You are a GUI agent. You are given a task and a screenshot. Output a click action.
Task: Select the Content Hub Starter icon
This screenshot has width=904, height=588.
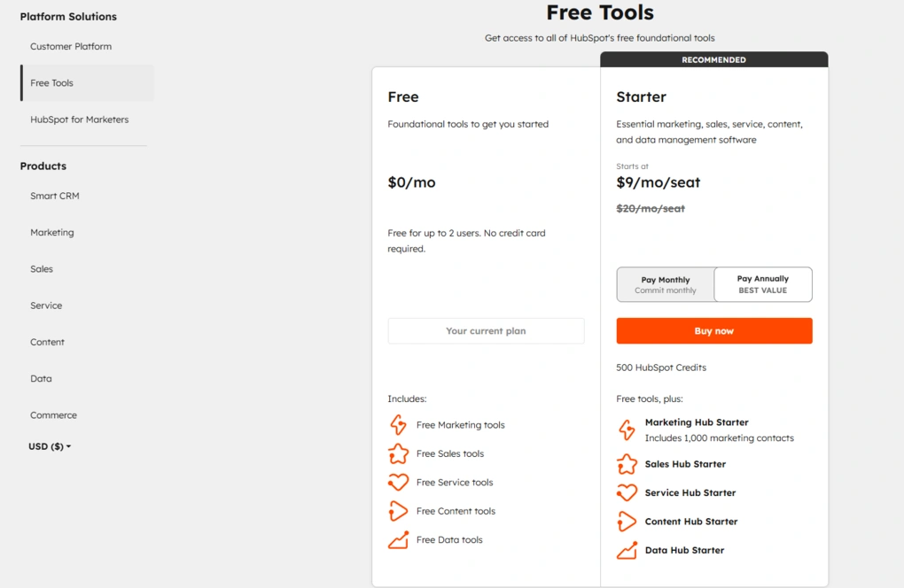pos(627,522)
